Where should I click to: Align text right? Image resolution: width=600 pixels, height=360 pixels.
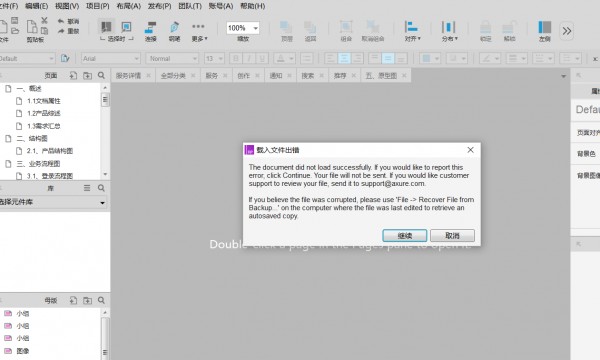[x=357, y=59]
